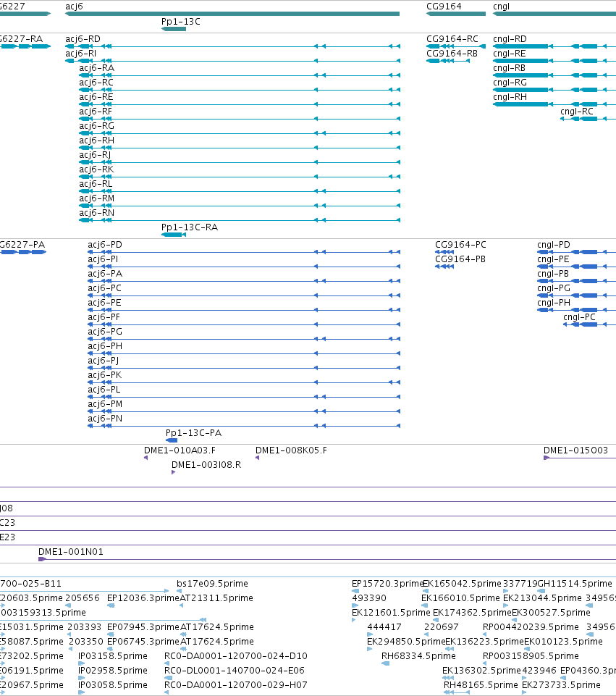Open the CG9164 gene feature
616x696 pixels.
tap(456, 14)
